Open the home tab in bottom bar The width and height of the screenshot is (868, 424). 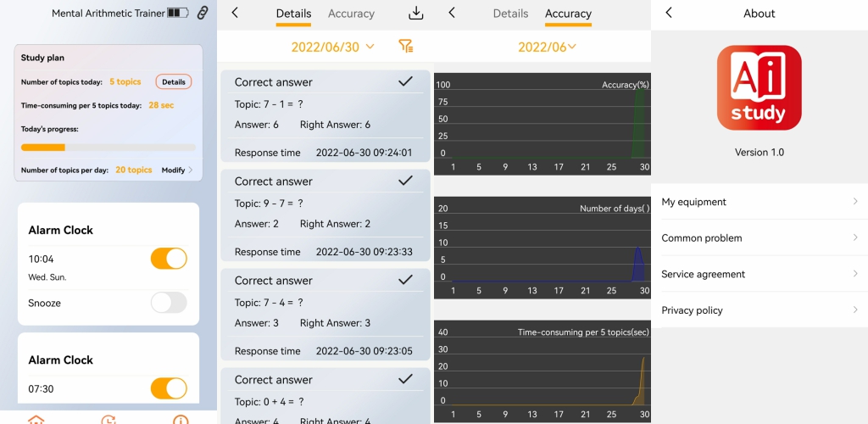[36, 419]
